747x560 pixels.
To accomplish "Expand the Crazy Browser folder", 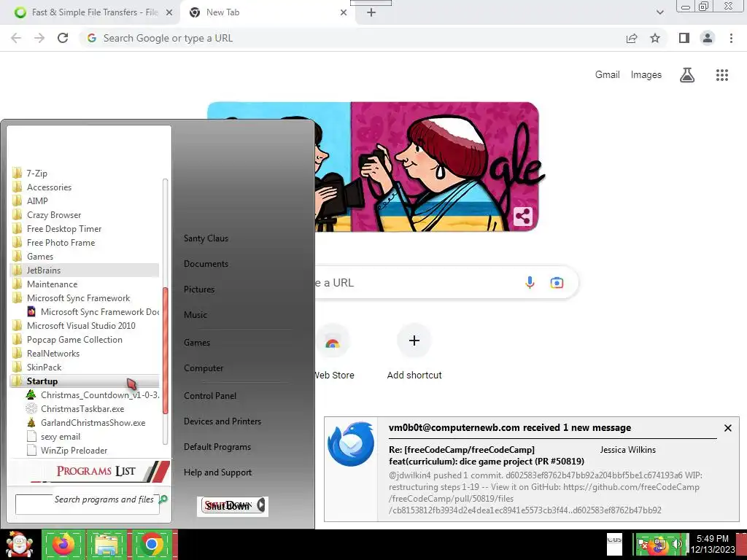I will pyautogui.click(x=85, y=215).
